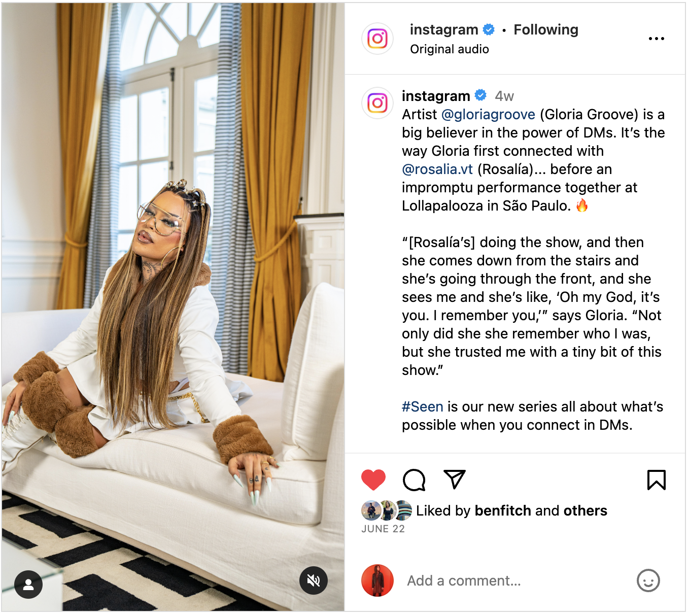Click Instagram avatar beside caption
688x616 pixels.
[x=377, y=103]
